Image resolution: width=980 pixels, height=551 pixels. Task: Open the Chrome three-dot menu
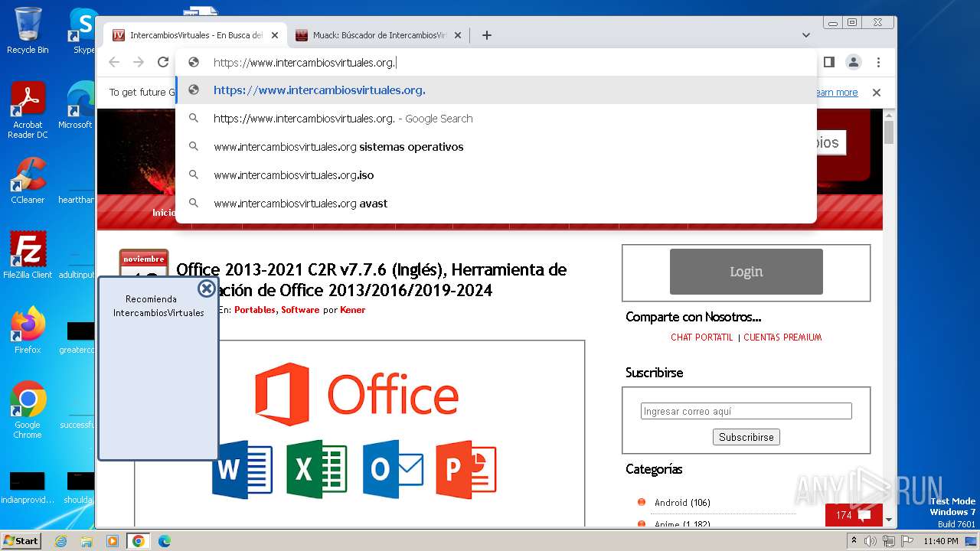coord(878,62)
